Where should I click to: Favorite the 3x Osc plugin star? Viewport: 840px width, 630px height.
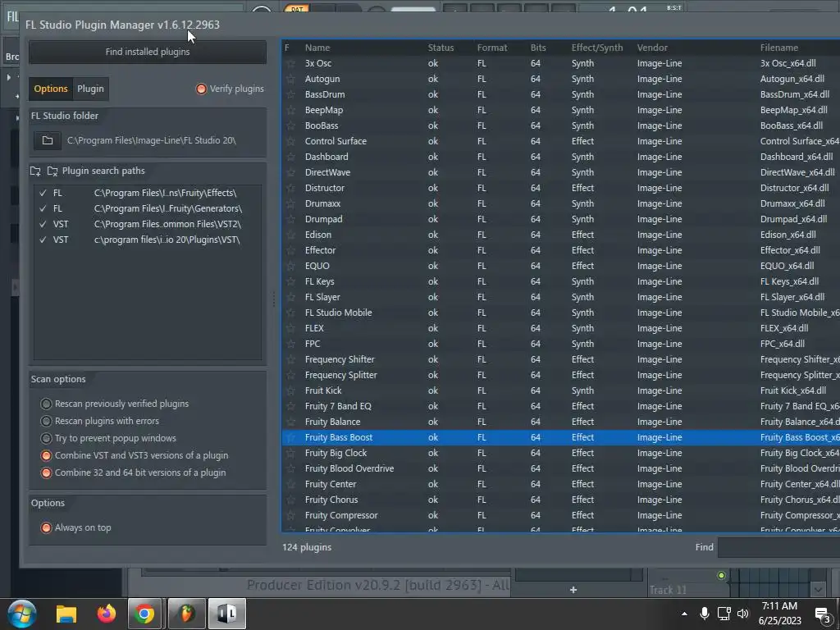click(290, 63)
